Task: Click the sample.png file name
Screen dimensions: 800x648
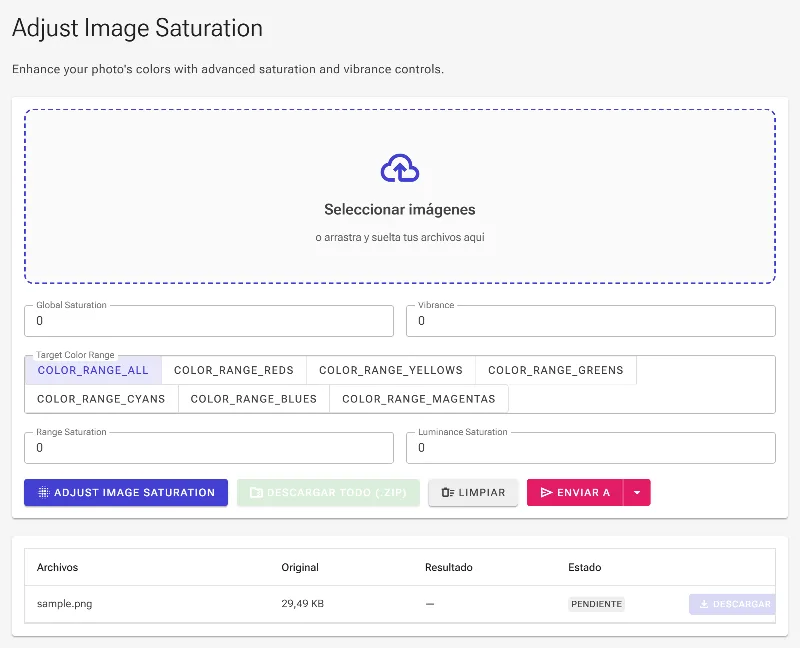Action: coord(64,604)
